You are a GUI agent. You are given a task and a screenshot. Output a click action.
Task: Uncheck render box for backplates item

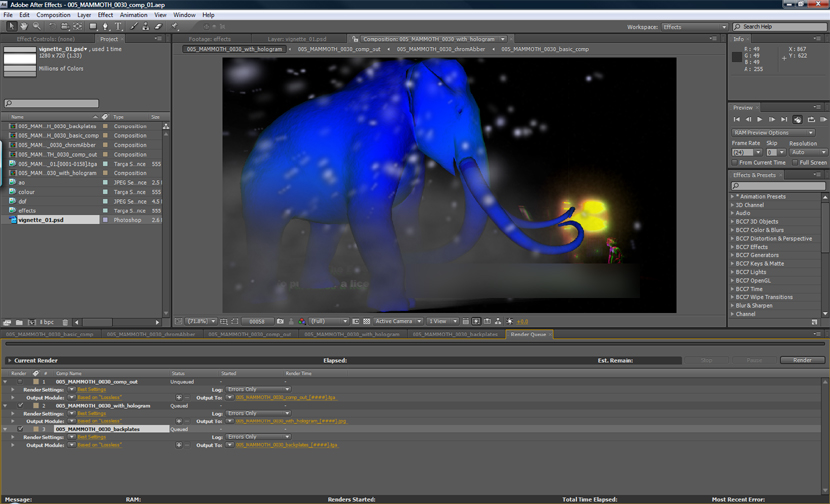pos(20,429)
